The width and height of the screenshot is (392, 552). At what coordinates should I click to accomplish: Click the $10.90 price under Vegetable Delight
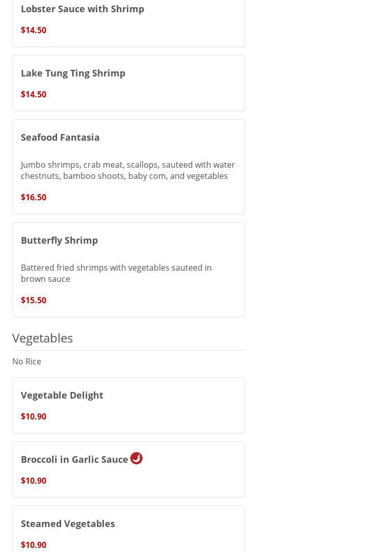tap(34, 416)
